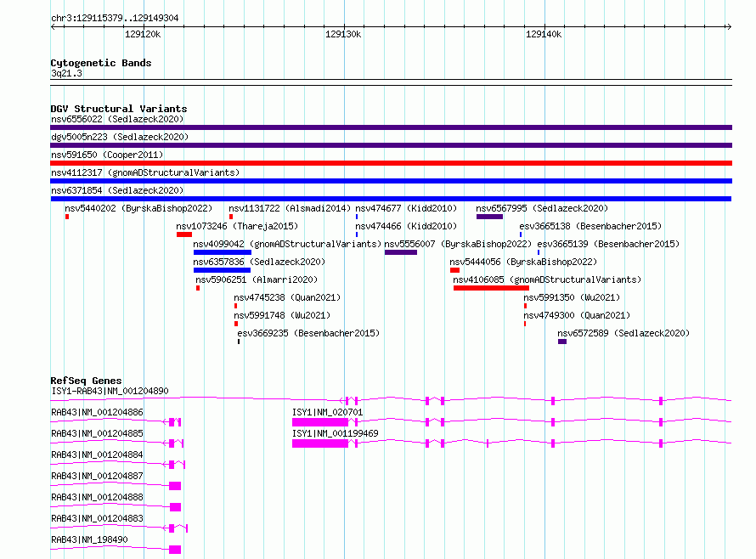Open nsv4112317 gnomAD structural variant bar
Viewport: 756px width, 559px height.
pos(391,181)
